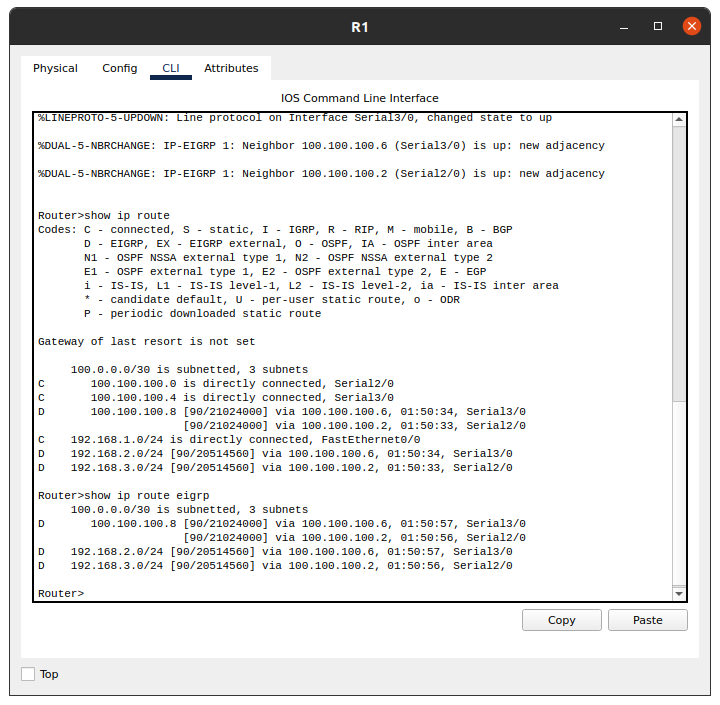Click the 'Router>show ip route eigrp' line
This screenshot has width=720, height=705.
click(124, 496)
